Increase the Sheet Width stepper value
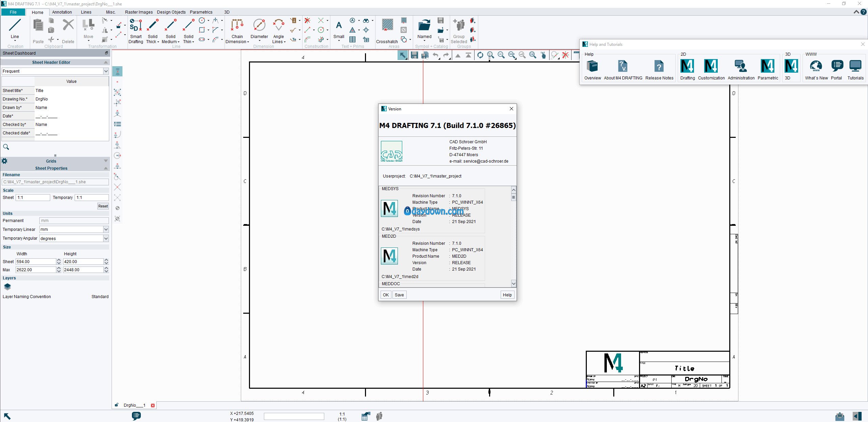Image resolution: width=868 pixels, height=422 pixels. (59, 260)
